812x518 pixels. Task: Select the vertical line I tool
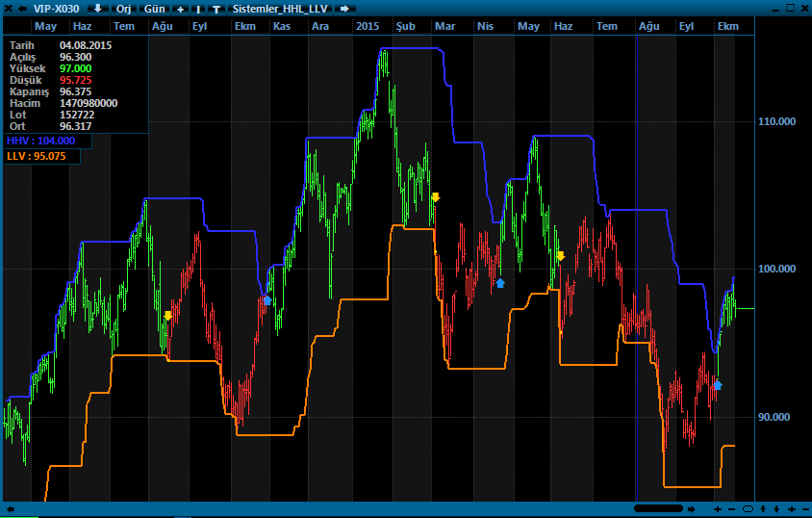[198, 9]
